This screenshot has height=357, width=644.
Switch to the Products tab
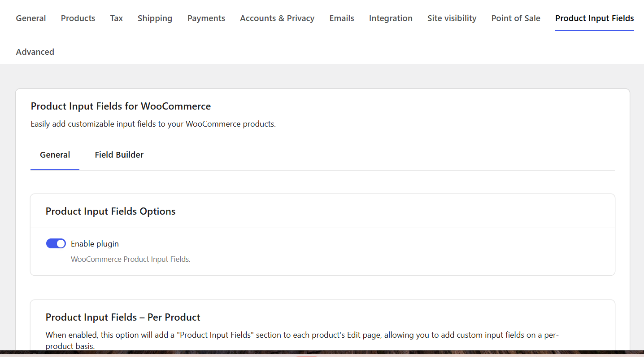(78, 18)
